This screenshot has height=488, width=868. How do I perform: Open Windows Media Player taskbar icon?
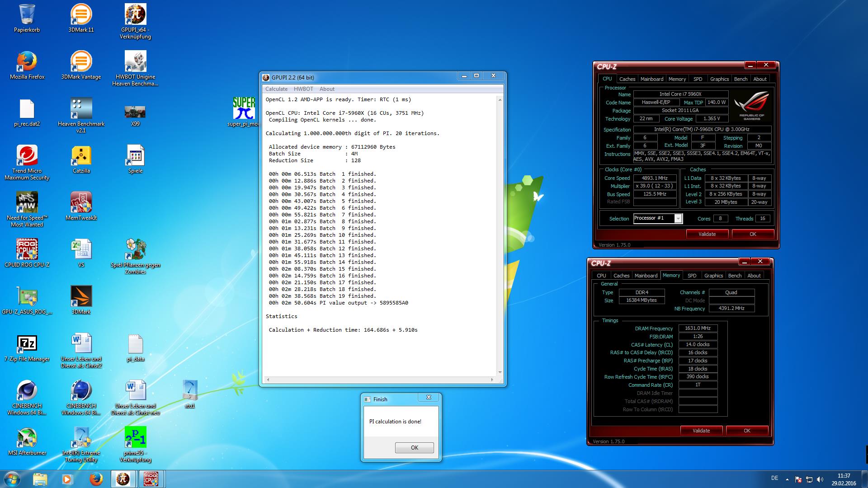pyautogui.click(x=67, y=479)
